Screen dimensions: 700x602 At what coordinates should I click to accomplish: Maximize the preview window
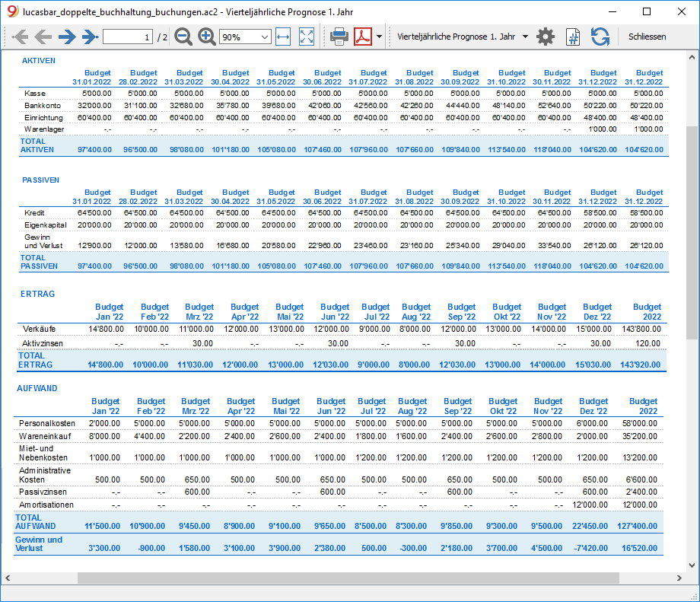647,11
